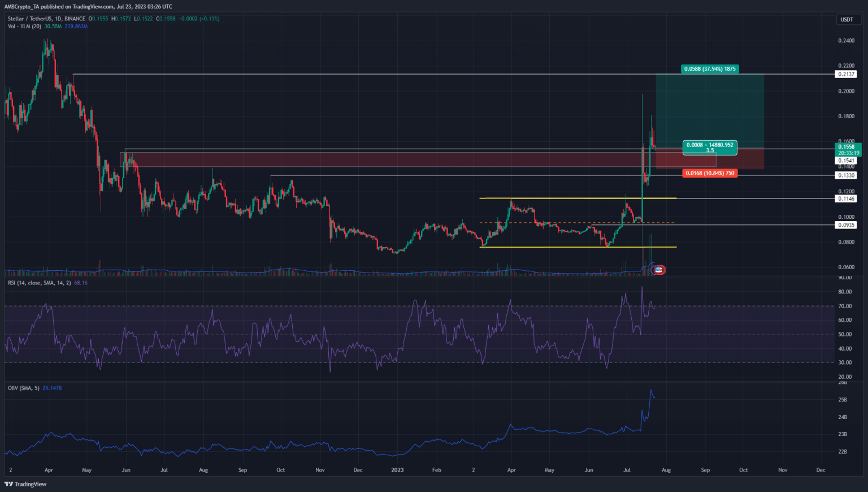This screenshot has height=492, width=868.
Task: Click the green current price label 0.1558
Action: pyautogui.click(x=848, y=146)
